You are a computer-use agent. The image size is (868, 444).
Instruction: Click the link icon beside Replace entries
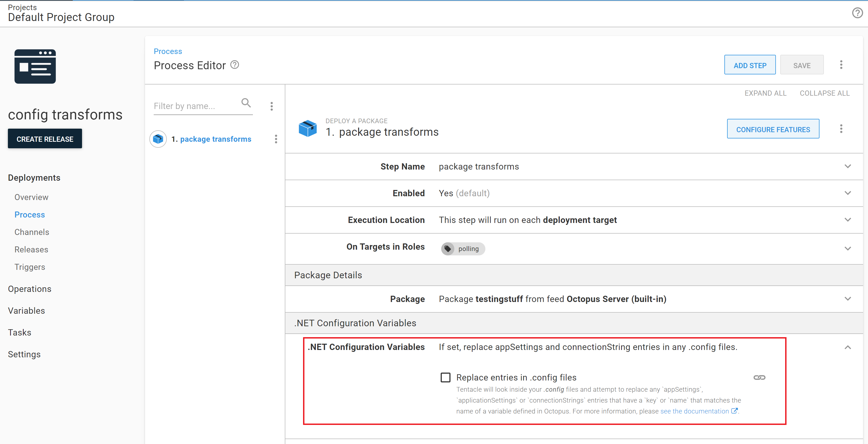[760, 377]
